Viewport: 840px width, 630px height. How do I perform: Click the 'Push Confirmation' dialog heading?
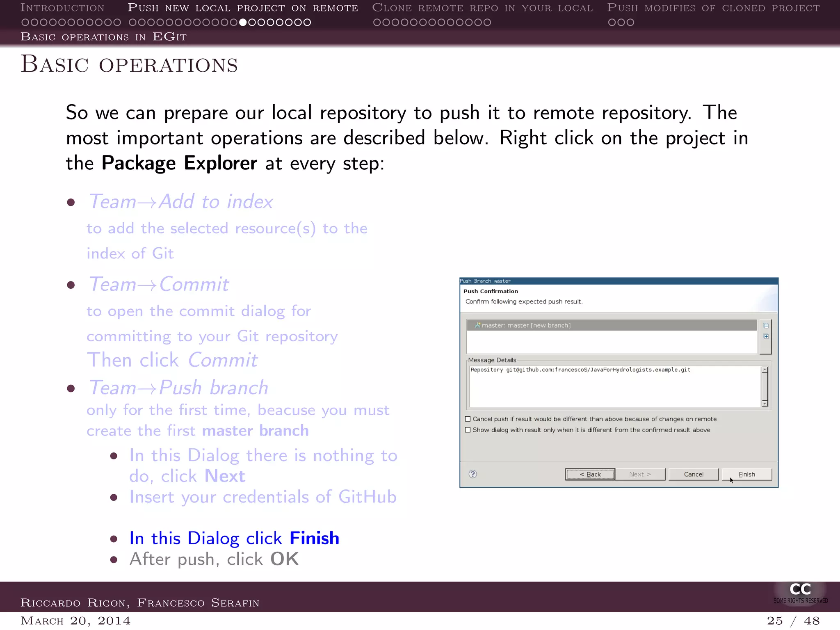[491, 291]
